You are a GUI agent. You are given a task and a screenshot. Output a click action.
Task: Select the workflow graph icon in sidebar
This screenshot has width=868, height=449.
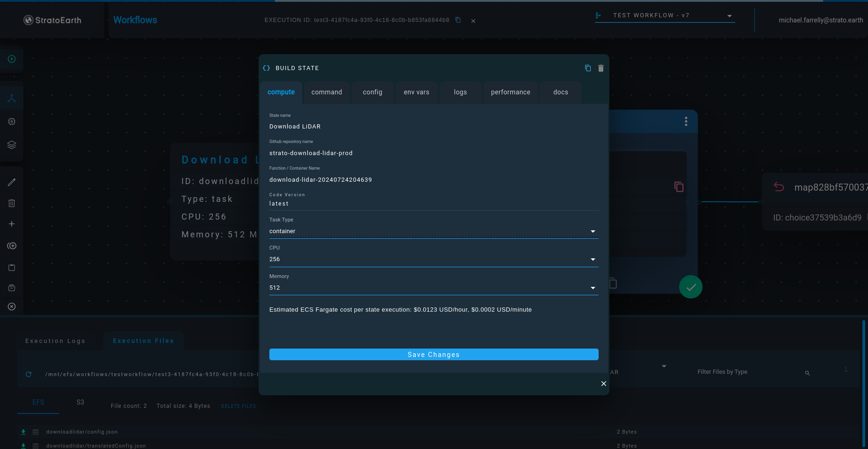(x=12, y=98)
